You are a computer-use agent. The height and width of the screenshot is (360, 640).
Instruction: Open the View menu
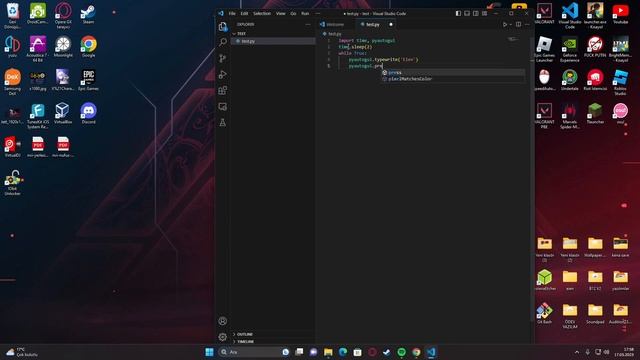pyautogui.click(x=280, y=13)
